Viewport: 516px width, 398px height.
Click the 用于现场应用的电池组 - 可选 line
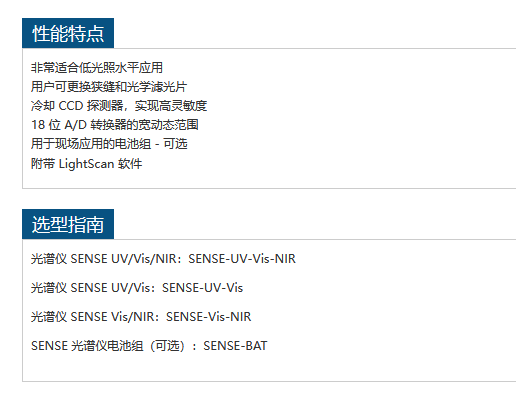coord(109,144)
